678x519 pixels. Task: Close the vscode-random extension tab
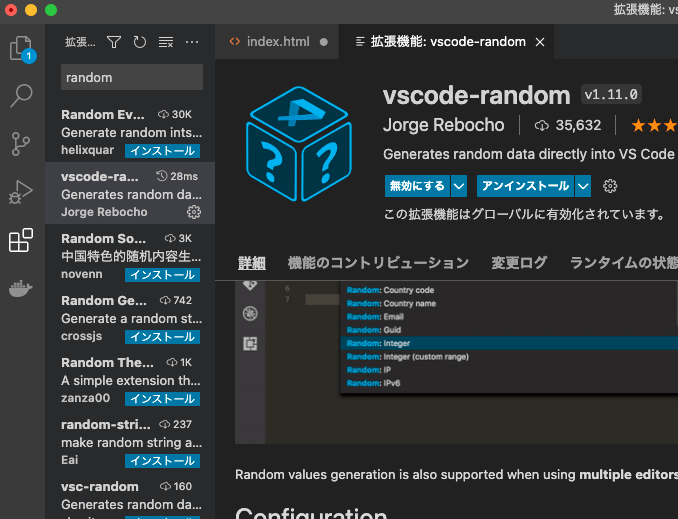pyautogui.click(x=540, y=42)
